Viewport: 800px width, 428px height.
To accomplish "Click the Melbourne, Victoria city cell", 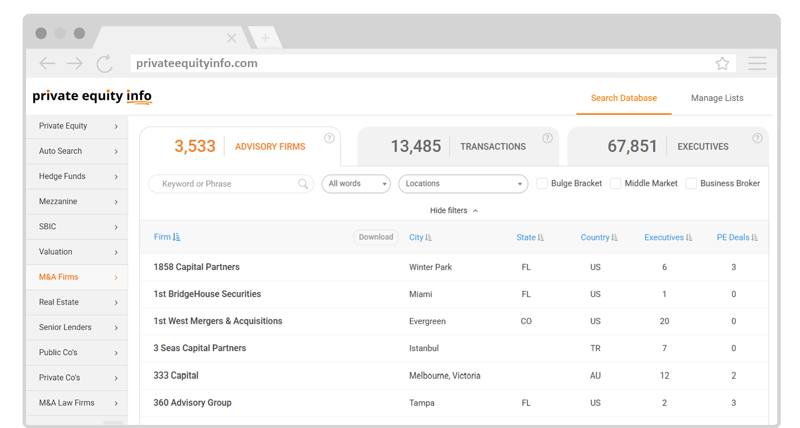I will tap(444, 375).
